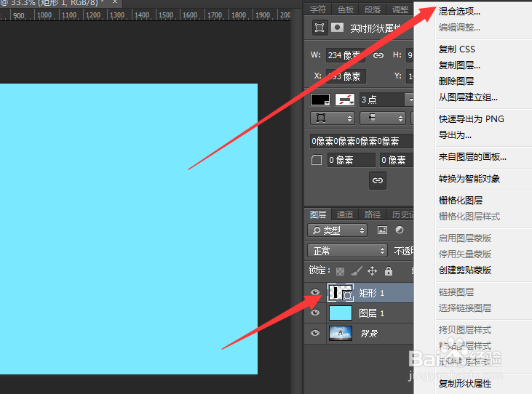Open the 历史记录 tab
Viewport: 532px width, 394px height.
tap(402, 214)
